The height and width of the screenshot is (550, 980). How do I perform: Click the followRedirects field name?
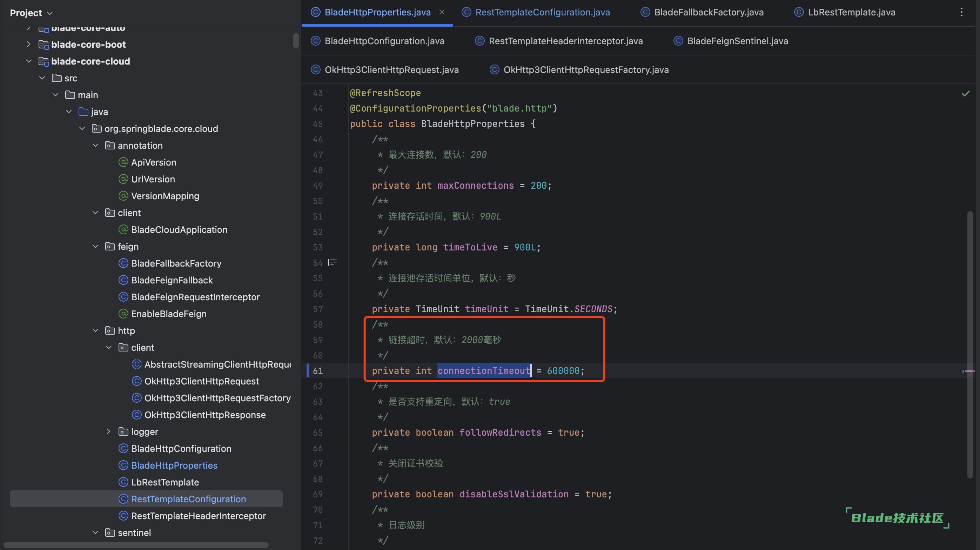(500, 432)
